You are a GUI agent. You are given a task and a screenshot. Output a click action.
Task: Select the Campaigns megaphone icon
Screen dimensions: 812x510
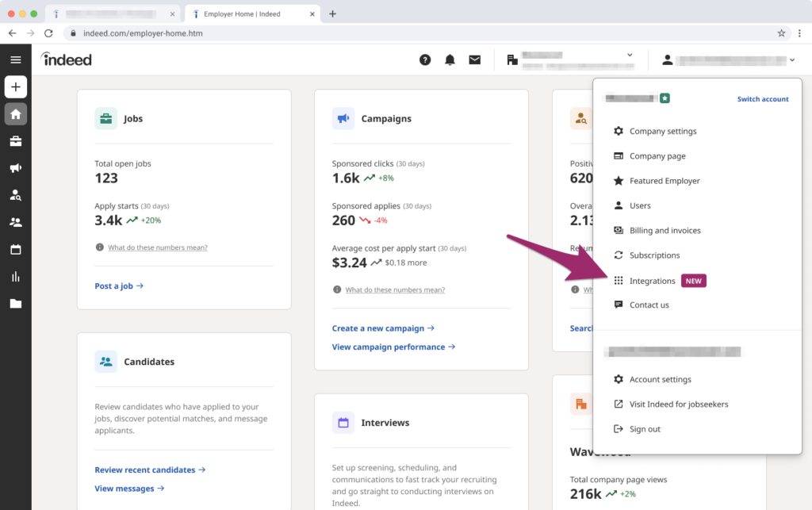pyautogui.click(x=15, y=168)
